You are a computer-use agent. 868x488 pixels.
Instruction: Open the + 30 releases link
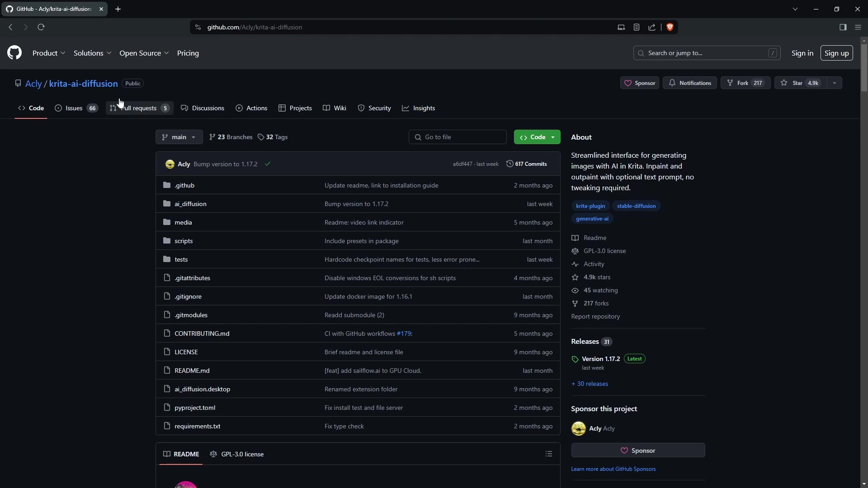point(590,384)
